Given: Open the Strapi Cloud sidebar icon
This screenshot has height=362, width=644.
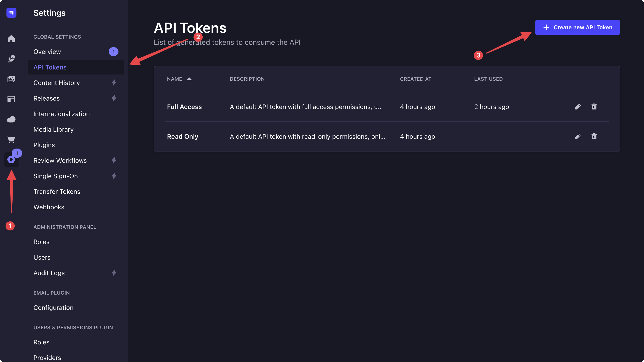Looking at the screenshot, I should (x=11, y=120).
